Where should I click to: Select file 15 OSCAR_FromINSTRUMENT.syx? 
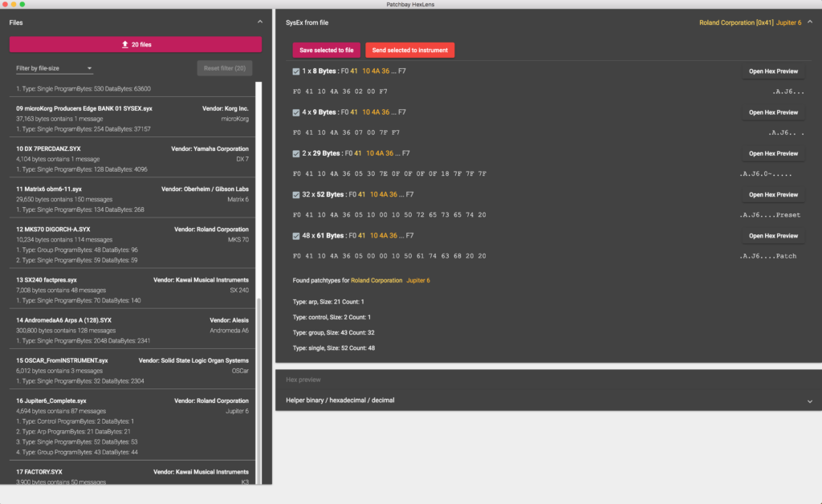pyautogui.click(x=132, y=371)
